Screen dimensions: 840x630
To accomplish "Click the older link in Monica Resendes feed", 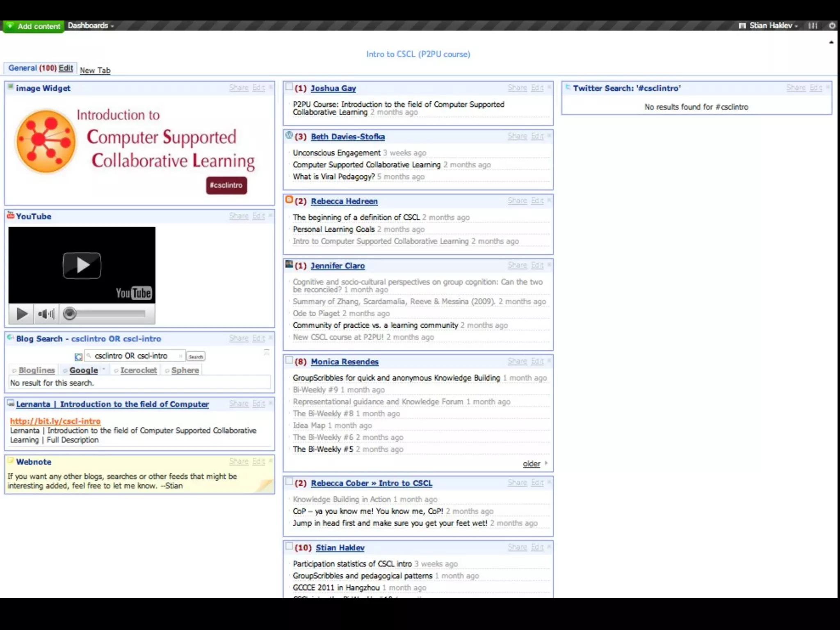I will coord(531,464).
